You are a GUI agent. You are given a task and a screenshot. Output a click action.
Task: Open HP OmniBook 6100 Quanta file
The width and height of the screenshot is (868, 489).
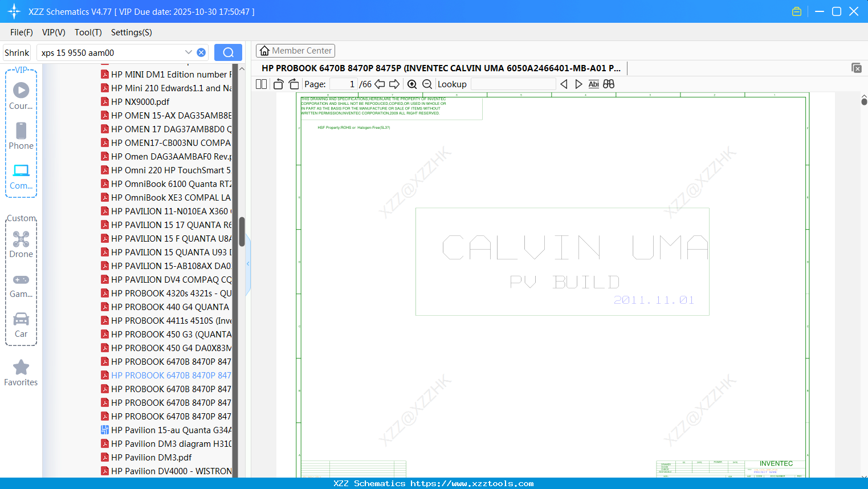pos(166,184)
